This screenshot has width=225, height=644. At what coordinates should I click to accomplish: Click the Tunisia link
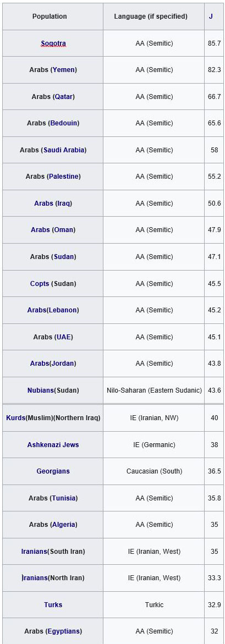pyautogui.click(x=63, y=498)
